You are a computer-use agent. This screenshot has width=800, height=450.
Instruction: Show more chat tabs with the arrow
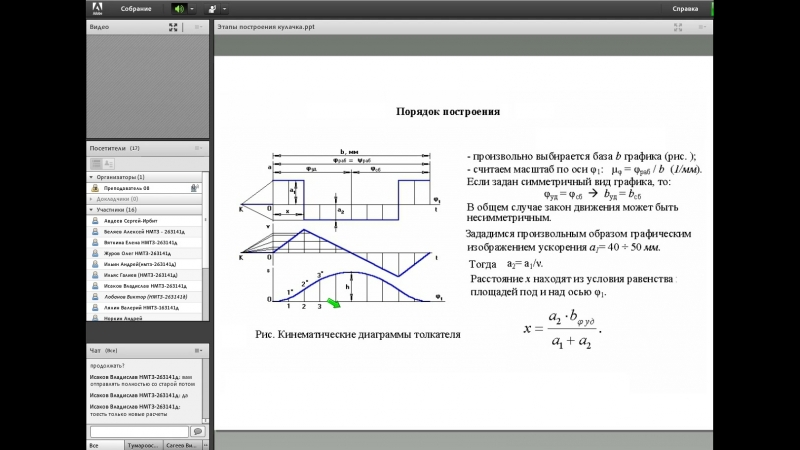[206, 445]
